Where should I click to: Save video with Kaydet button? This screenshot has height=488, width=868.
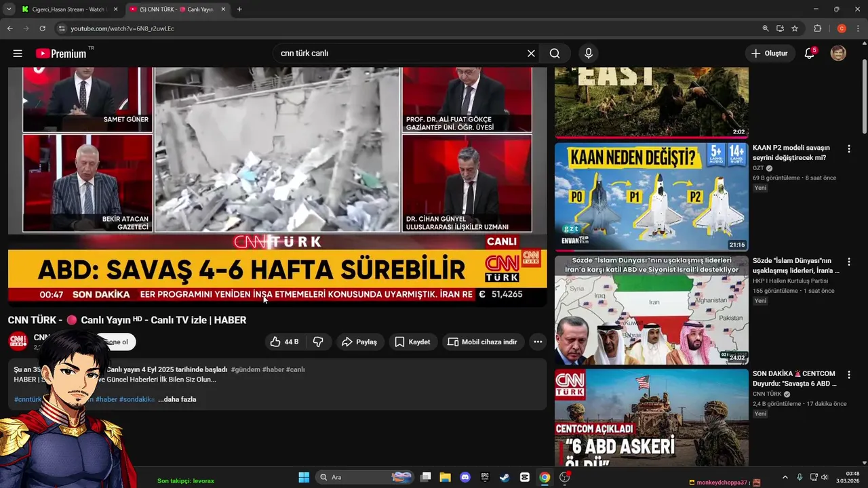coord(413,342)
